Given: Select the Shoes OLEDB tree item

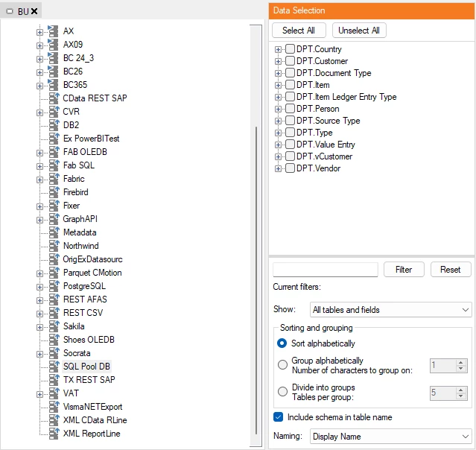Looking at the screenshot, I should click(89, 340).
